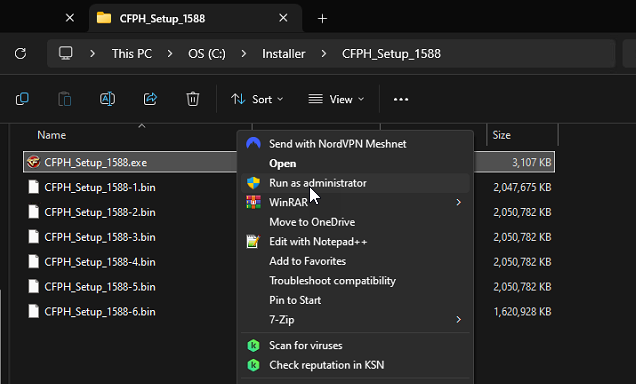Click the CFPH_Setup_1588-3.bin file icon
This screenshot has height=384, width=636.
pyautogui.click(x=34, y=237)
